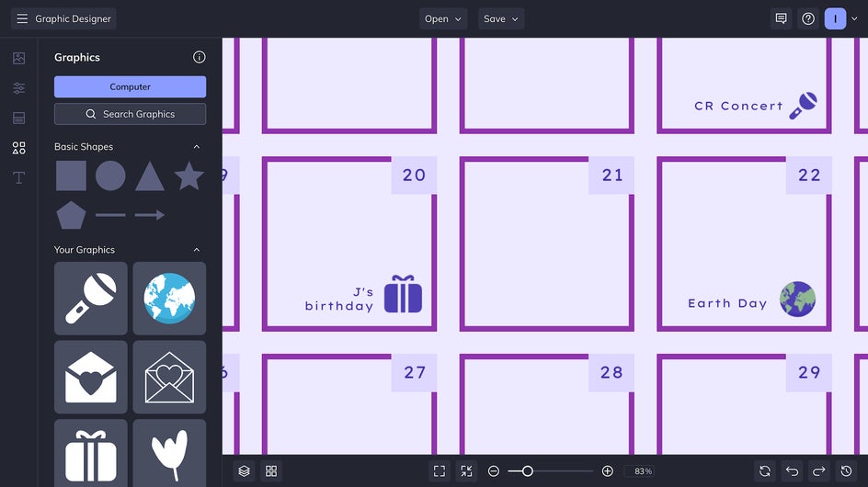The width and height of the screenshot is (868, 487).
Task: Click the Search Graphics field
Action: tap(130, 114)
